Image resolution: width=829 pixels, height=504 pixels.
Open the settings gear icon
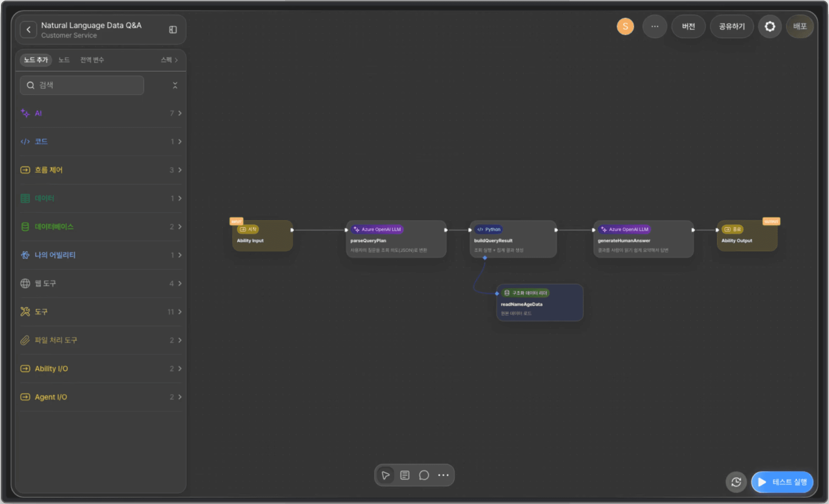(770, 27)
